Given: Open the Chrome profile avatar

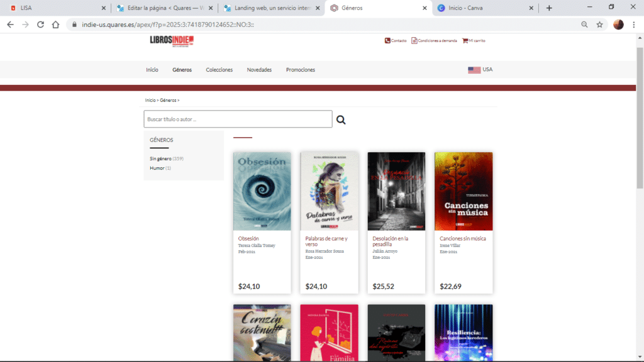Looking at the screenshot, I should click(618, 25).
